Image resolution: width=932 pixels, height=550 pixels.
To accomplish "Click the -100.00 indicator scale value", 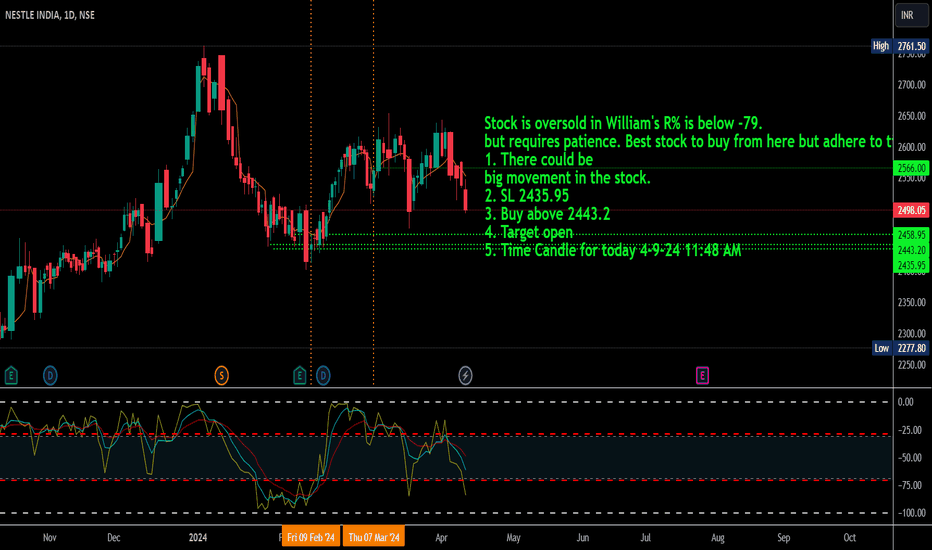I will pos(910,513).
